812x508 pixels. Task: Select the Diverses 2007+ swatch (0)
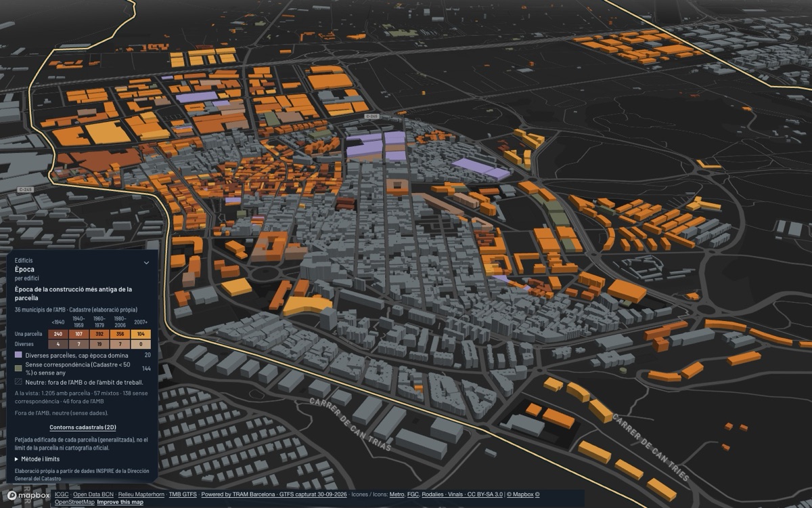point(140,344)
